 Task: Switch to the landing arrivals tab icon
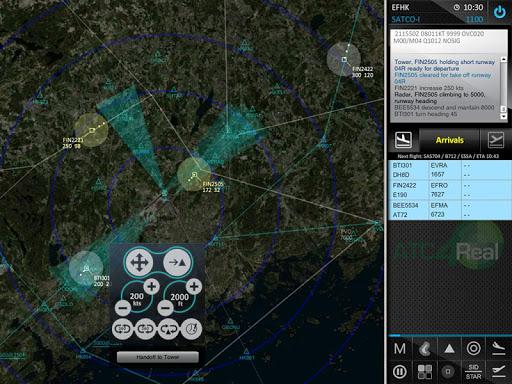[x=403, y=140]
